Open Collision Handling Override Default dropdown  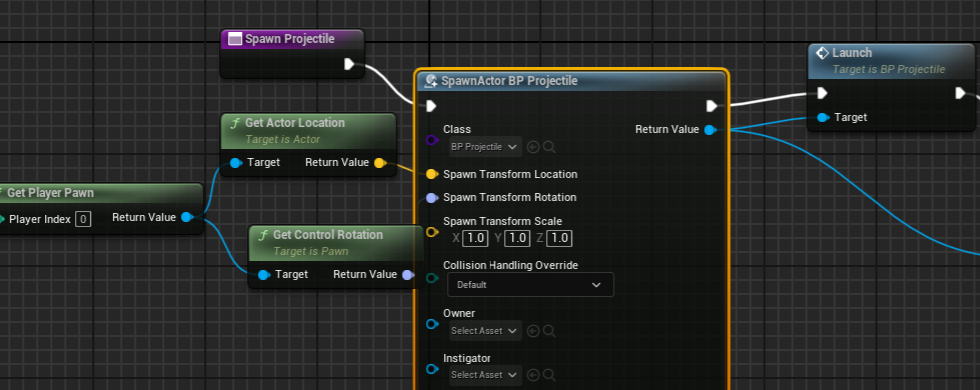click(x=530, y=285)
